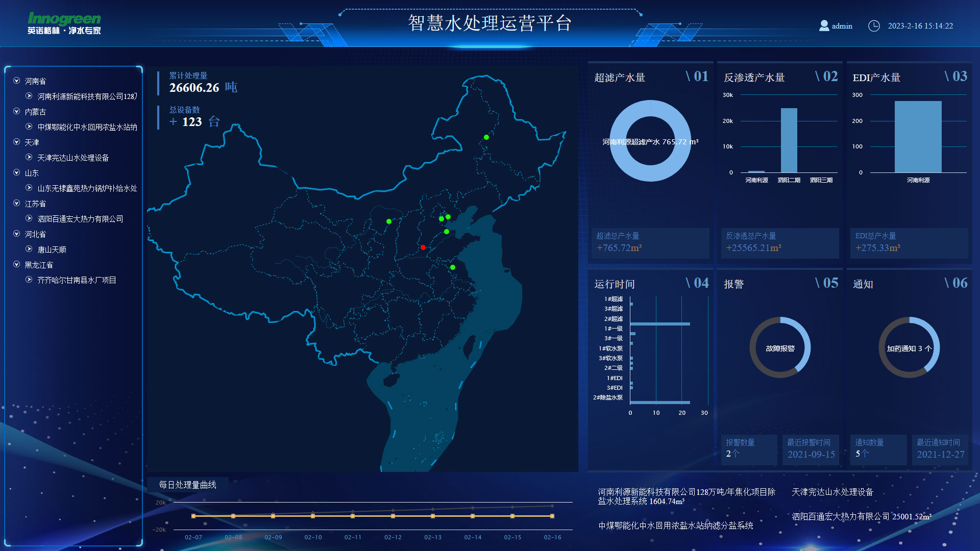
Task: Select 天津完达山水处理设备 in the tree
Action: [73, 158]
